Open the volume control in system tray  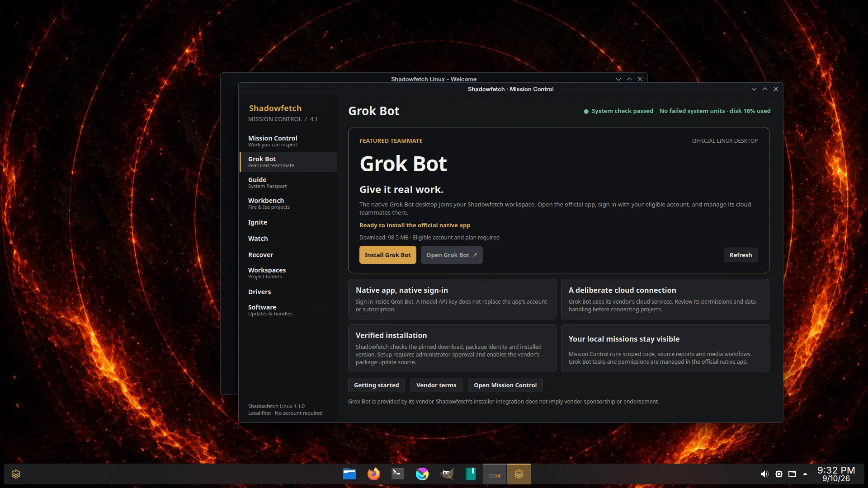[x=764, y=474]
